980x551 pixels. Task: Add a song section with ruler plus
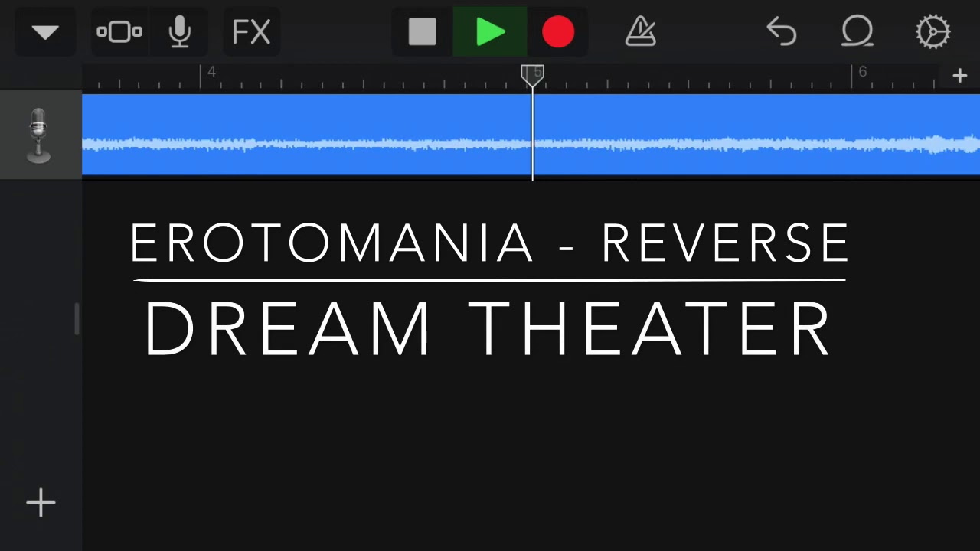click(x=959, y=76)
